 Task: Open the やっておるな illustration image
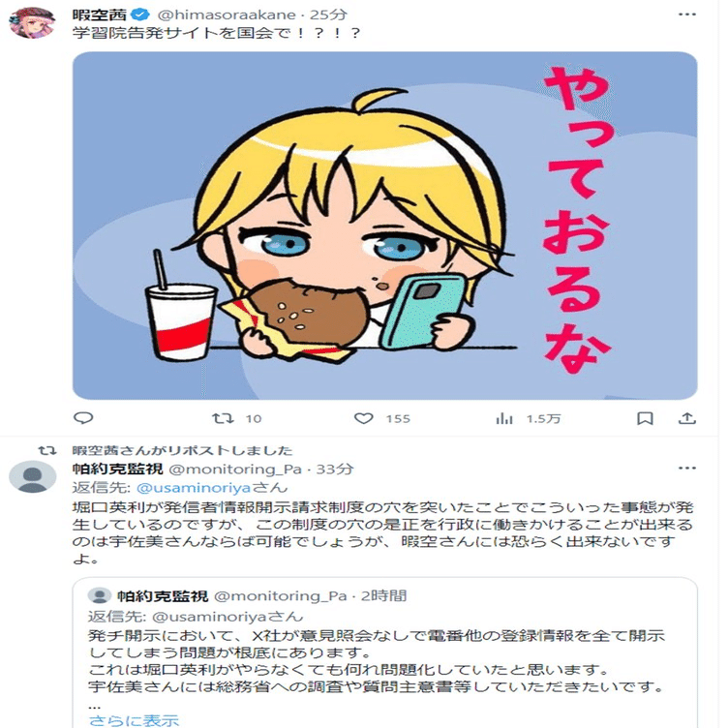tap(384, 225)
